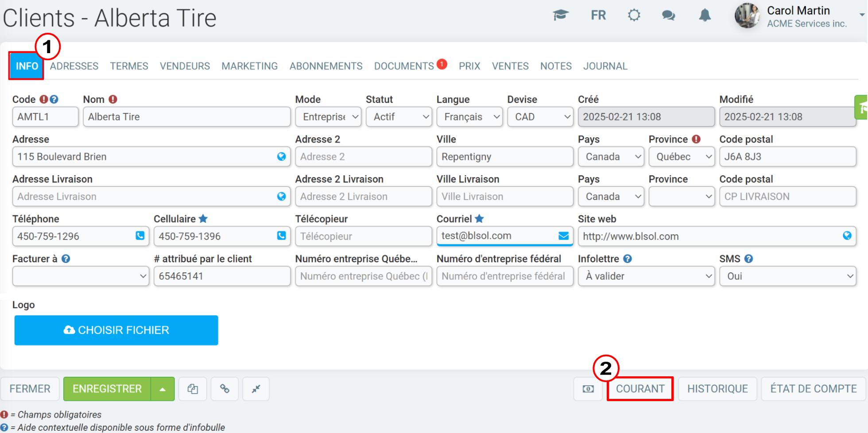
Task: Click the Choisir Fichier upload button
Action: click(x=116, y=330)
